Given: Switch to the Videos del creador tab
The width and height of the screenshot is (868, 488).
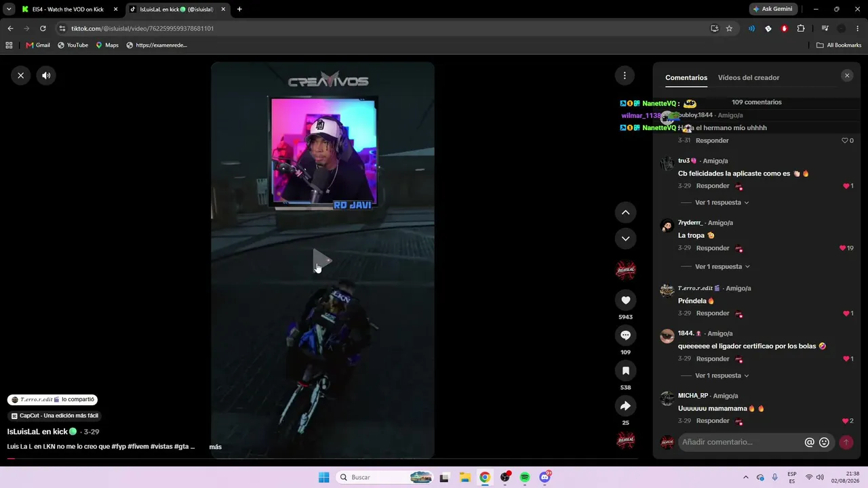Looking at the screenshot, I should [749, 78].
